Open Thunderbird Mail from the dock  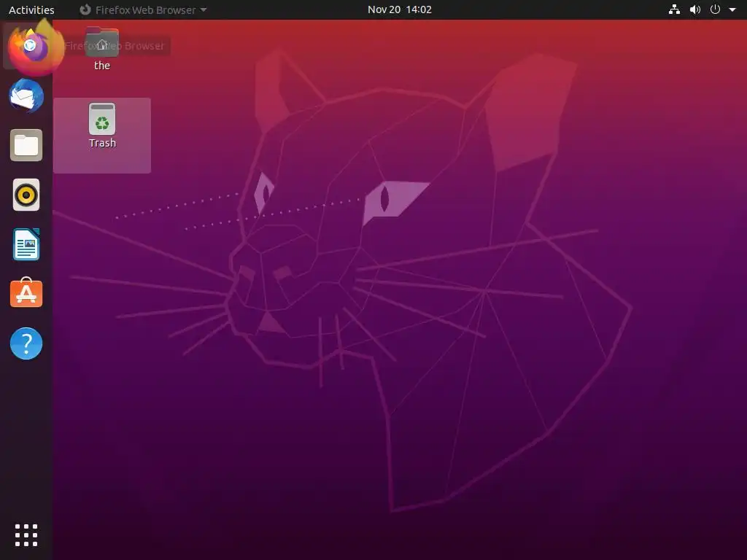(26, 96)
